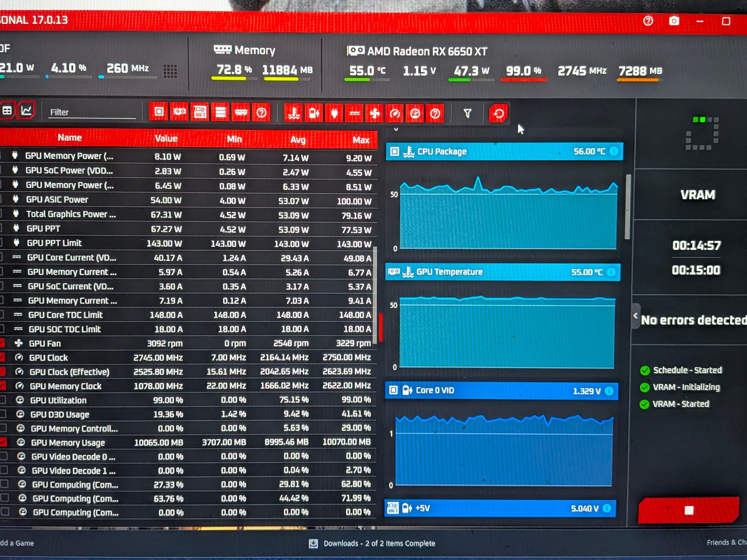The image size is (747, 560).
Task: Toggle the clock frequency sensor type icon
Action: (395, 114)
